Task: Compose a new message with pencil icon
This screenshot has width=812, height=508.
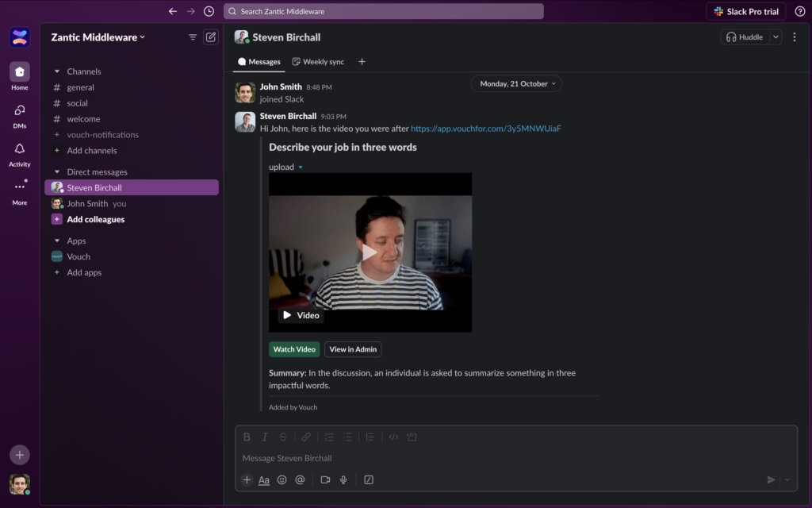Action: tap(211, 37)
